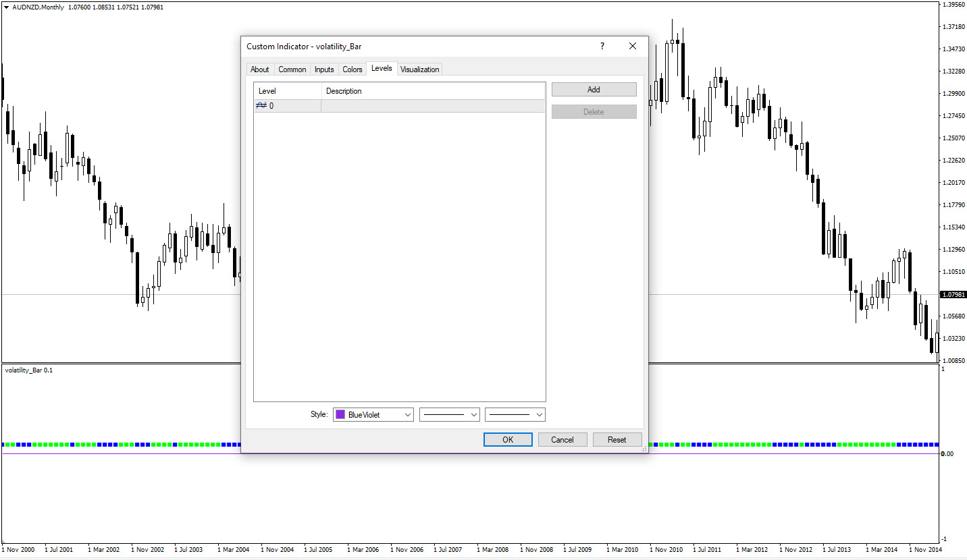The height and width of the screenshot is (560, 967).
Task: Click the Add level button
Action: (594, 90)
